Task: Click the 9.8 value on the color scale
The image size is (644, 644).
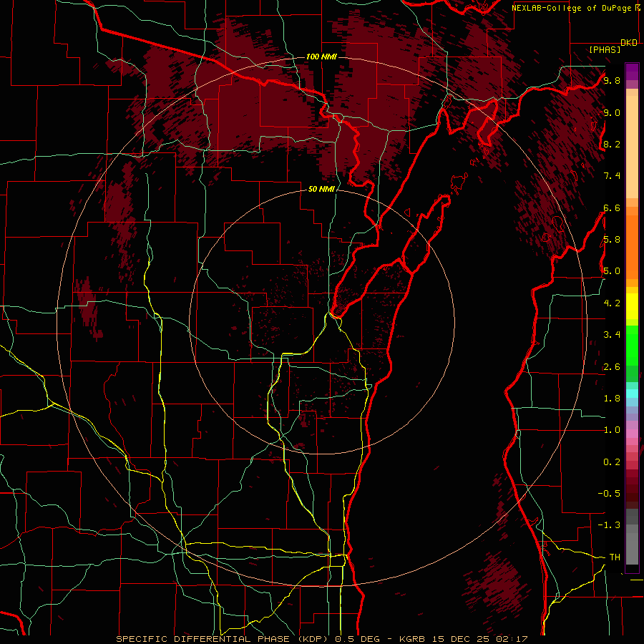Action: coord(612,81)
